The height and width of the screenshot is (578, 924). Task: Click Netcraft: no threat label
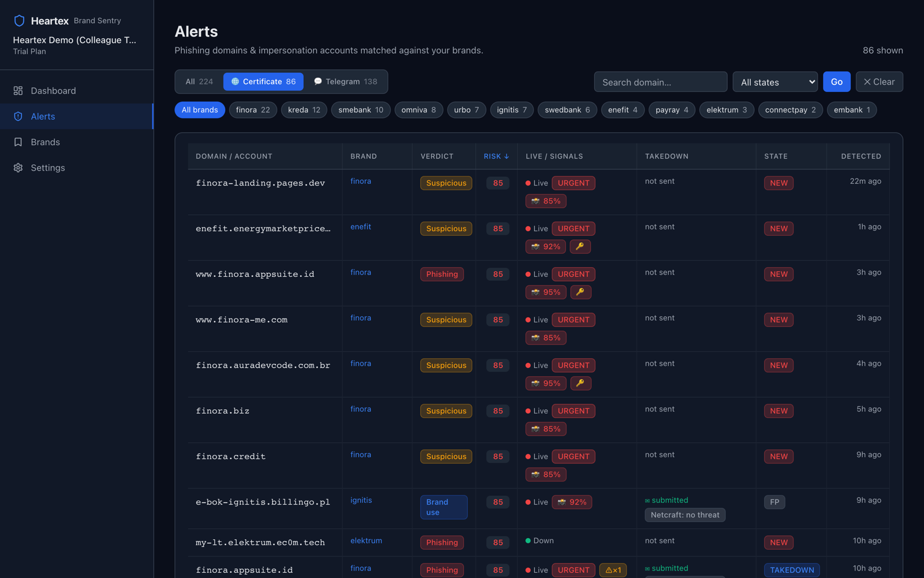coord(685,515)
